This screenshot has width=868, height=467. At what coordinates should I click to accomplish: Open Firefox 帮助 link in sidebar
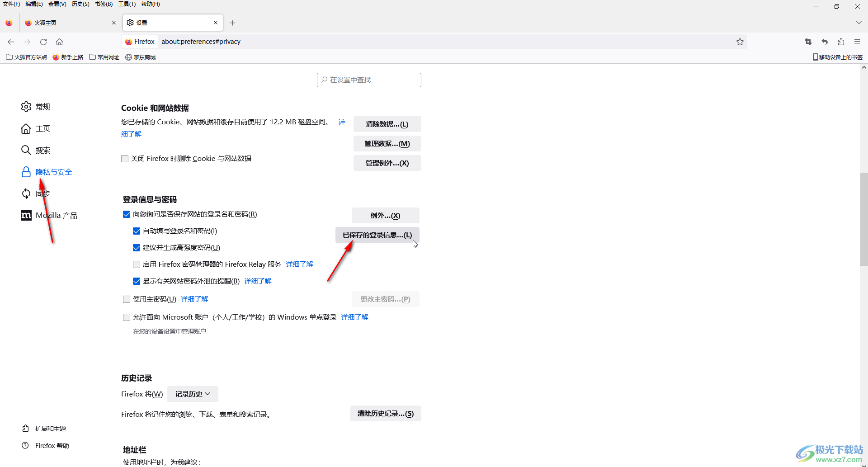point(46,446)
